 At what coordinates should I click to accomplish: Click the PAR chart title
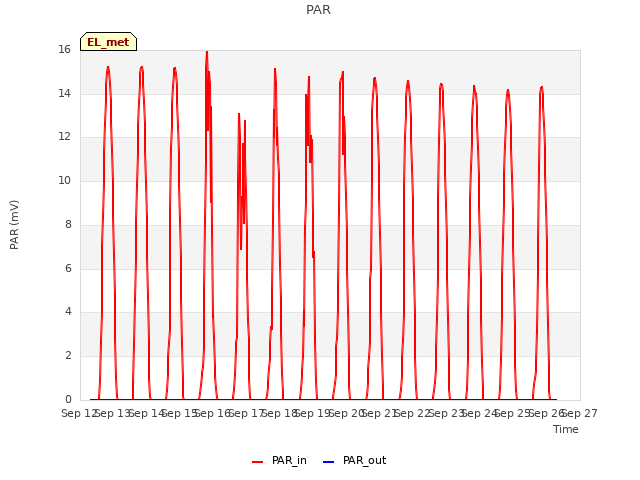pyautogui.click(x=318, y=10)
